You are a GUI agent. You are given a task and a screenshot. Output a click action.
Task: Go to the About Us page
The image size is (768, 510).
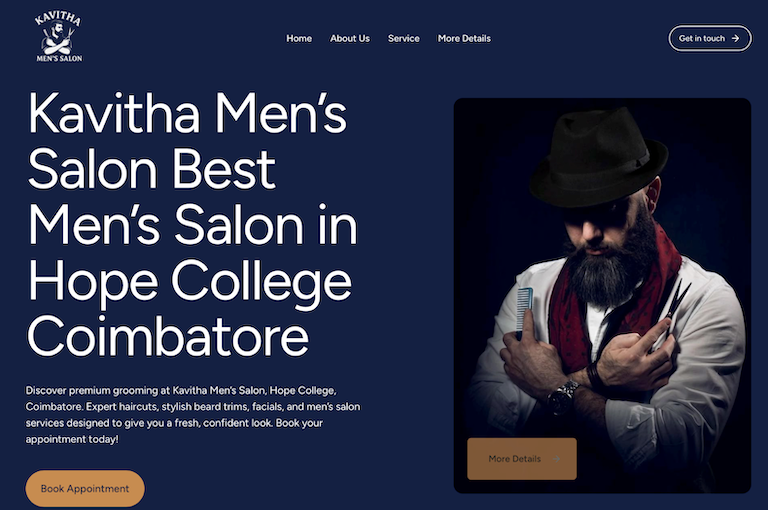click(350, 38)
